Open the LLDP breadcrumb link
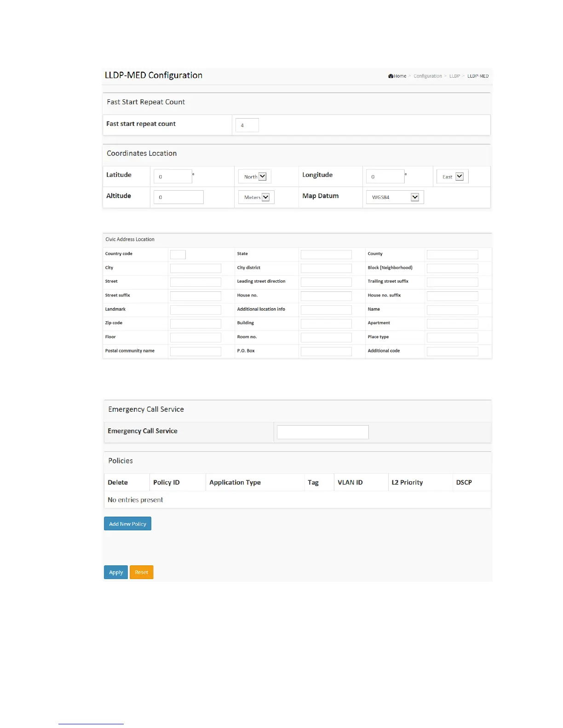 (454, 76)
